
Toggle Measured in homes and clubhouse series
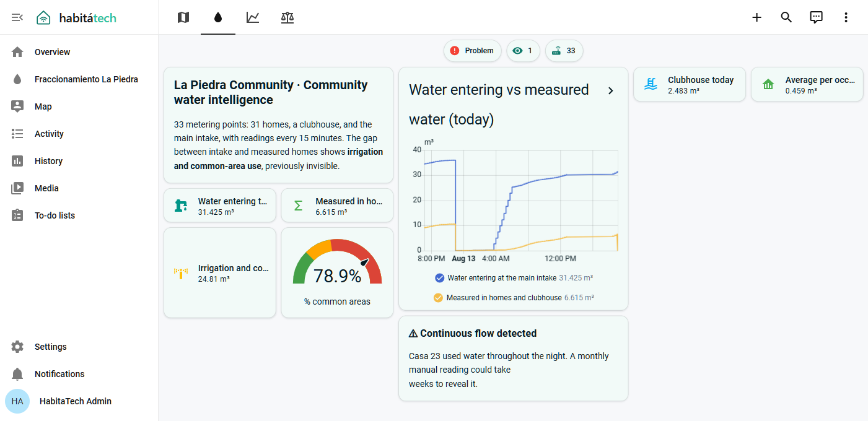514,298
